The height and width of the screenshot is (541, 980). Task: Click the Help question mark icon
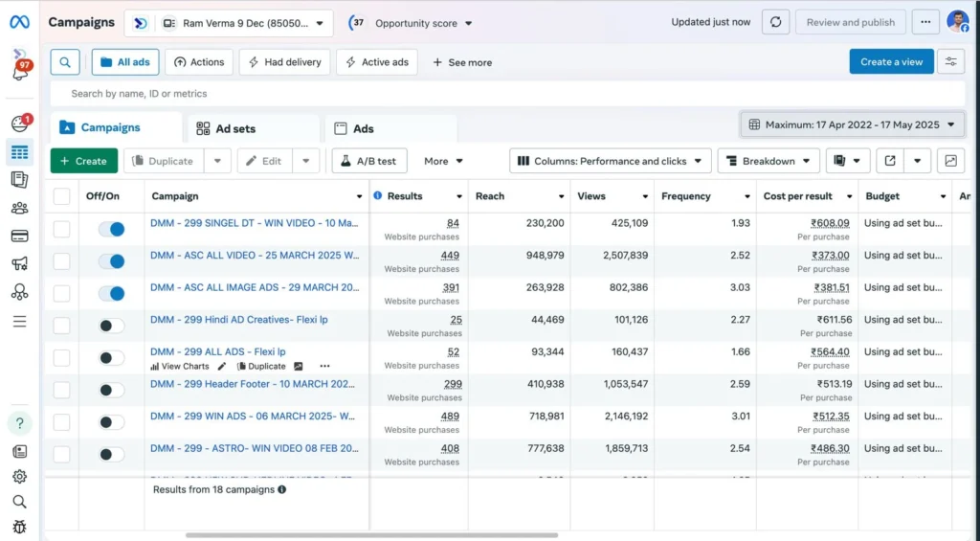(x=20, y=423)
